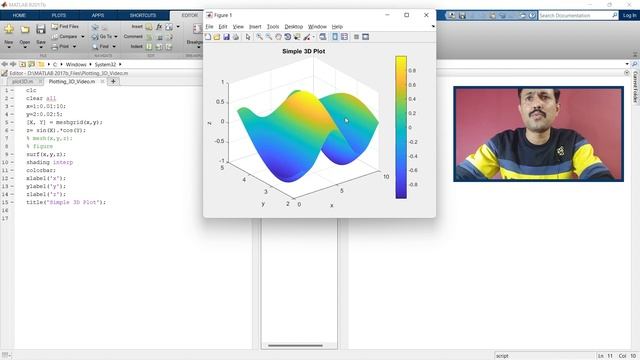
Task: Open the Open dropdown arrow
Action: click(25, 47)
